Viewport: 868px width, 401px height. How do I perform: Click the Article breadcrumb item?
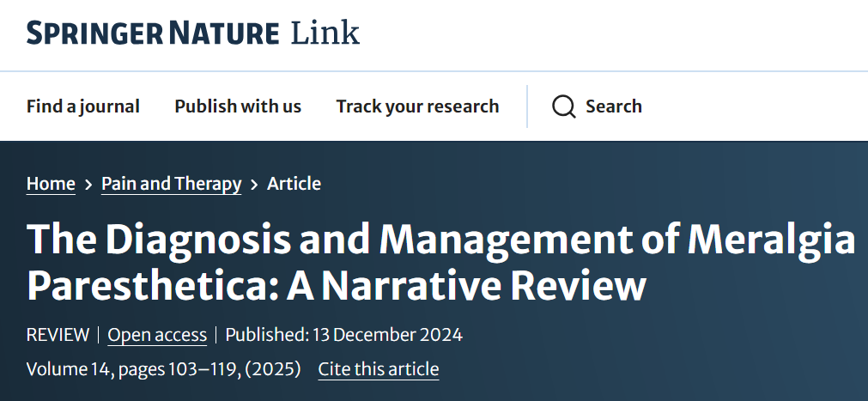tap(294, 184)
